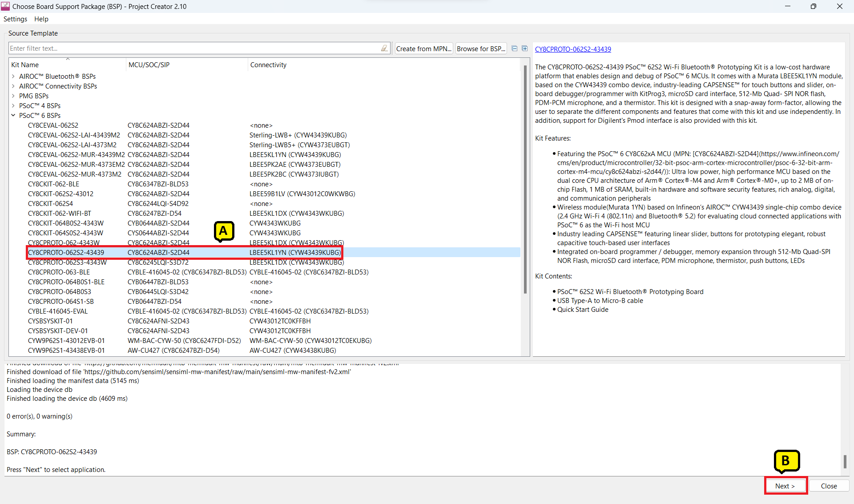The height and width of the screenshot is (504, 854).
Task: Click the '0 error(s), 0 warning(s)' log line
Action: [x=40, y=416]
